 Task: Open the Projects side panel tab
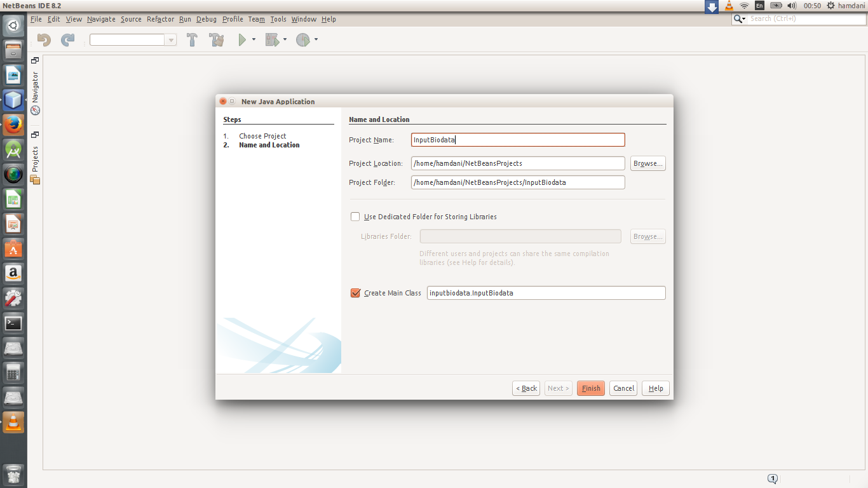click(36, 165)
